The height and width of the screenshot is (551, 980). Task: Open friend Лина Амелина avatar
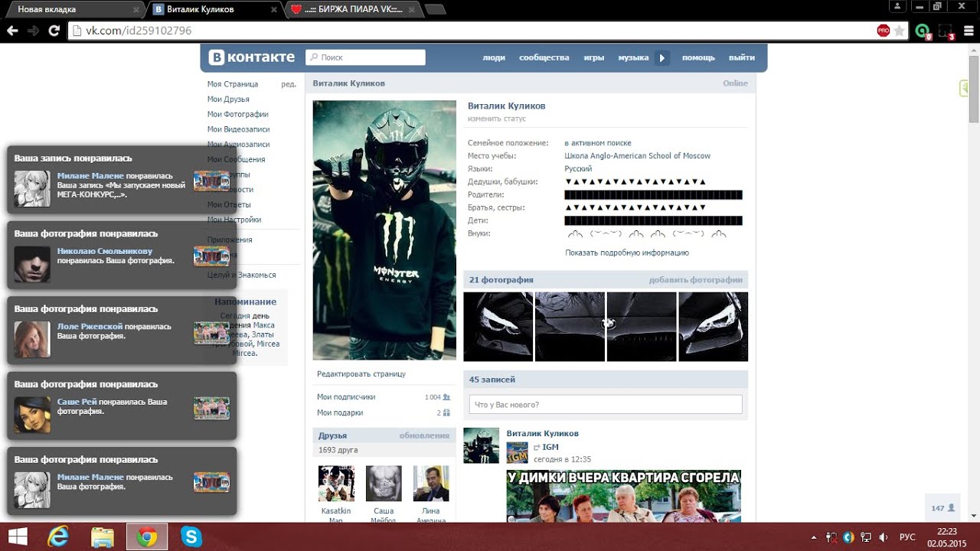pos(431,484)
